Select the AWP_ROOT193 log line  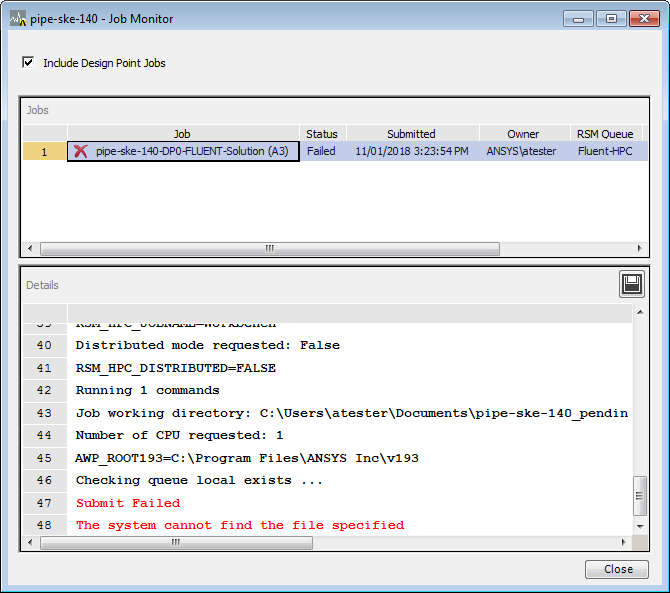pyautogui.click(x=350, y=458)
